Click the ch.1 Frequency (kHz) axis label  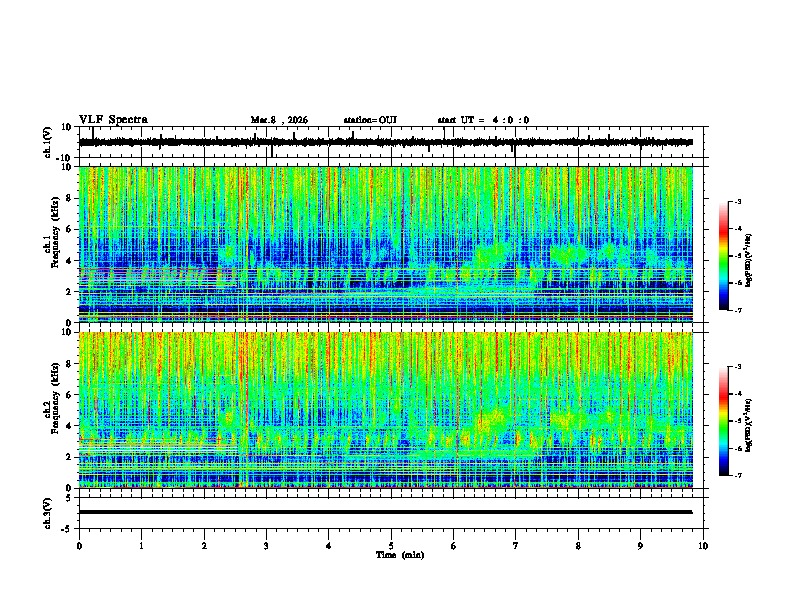(x=52, y=232)
